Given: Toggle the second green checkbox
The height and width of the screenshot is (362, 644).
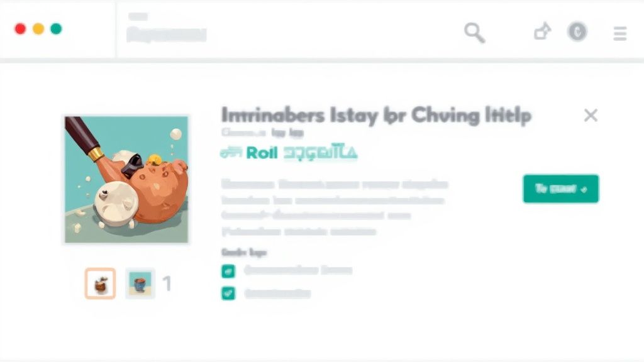Looking at the screenshot, I should (x=228, y=293).
